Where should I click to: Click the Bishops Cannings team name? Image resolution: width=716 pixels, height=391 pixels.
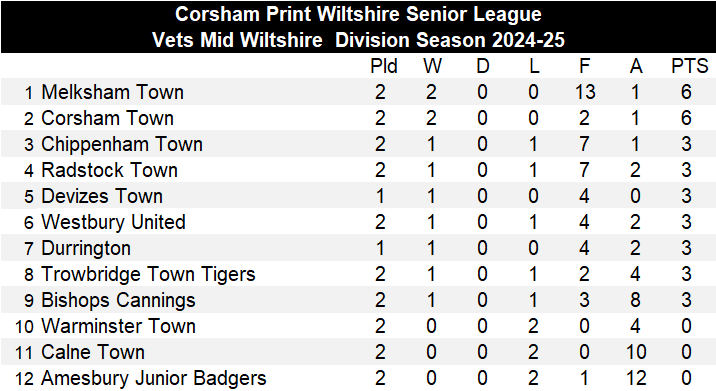click(x=118, y=301)
